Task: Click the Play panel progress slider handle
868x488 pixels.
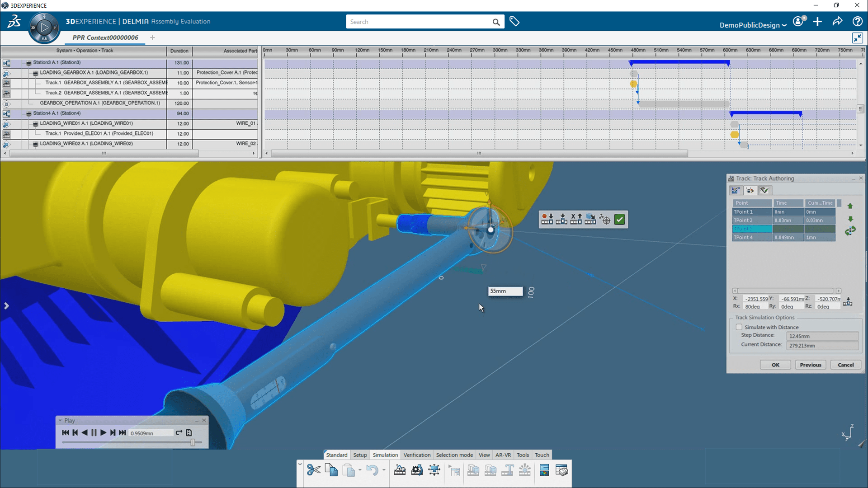Action: coord(193,442)
